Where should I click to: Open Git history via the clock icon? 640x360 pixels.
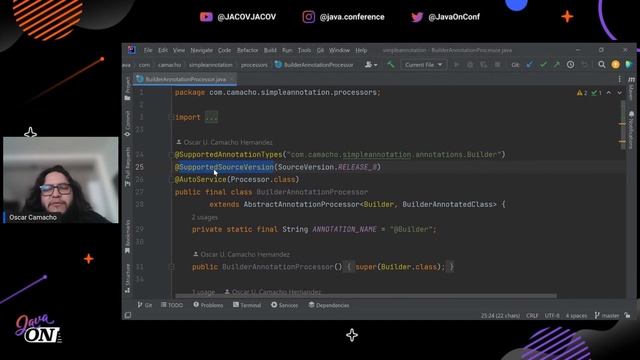[x=571, y=65]
